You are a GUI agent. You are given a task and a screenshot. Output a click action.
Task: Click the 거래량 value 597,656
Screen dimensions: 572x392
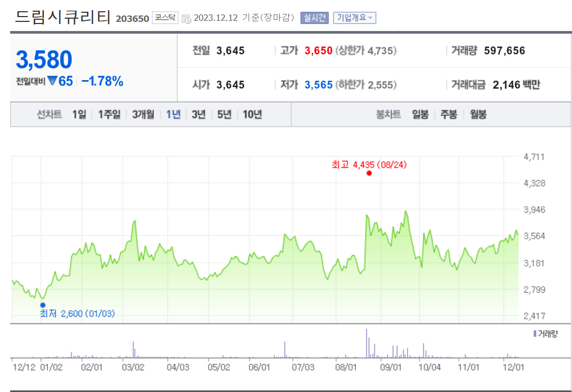point(505,51)
